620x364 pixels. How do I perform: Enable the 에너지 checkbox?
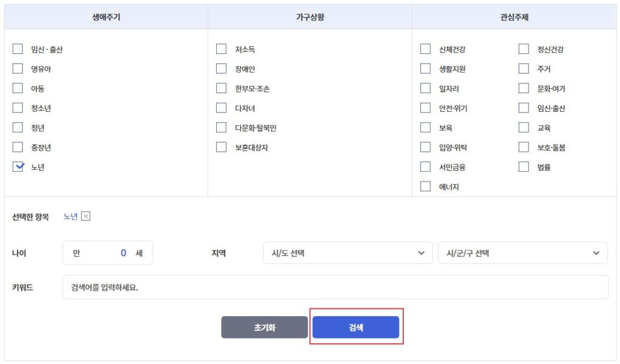[x=426, y=187]
